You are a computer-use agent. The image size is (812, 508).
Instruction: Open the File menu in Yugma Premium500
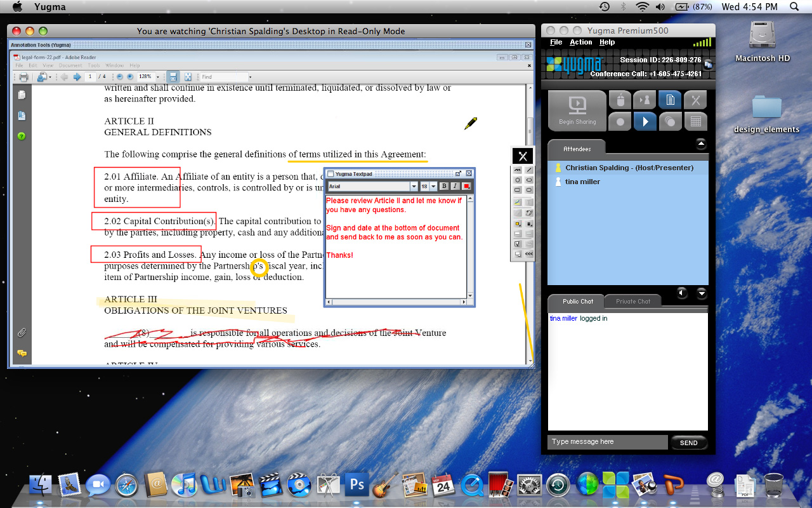pos(556,43)
